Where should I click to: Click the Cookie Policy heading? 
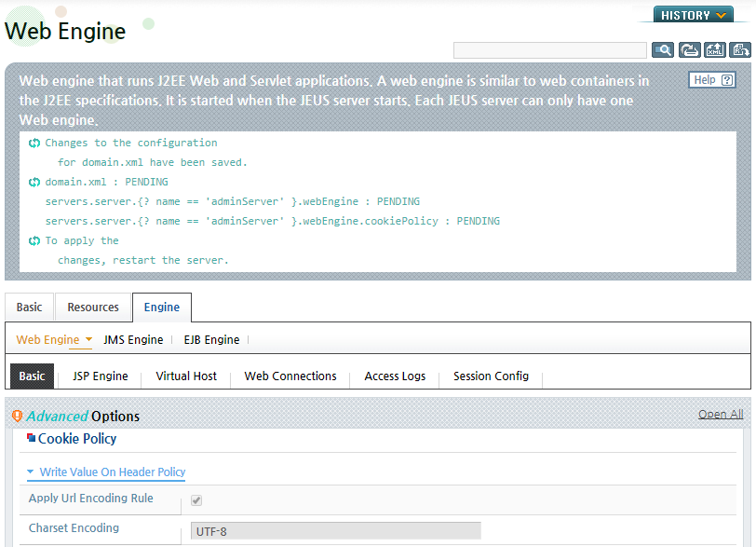pyautogui.click(x=77, y=439)
